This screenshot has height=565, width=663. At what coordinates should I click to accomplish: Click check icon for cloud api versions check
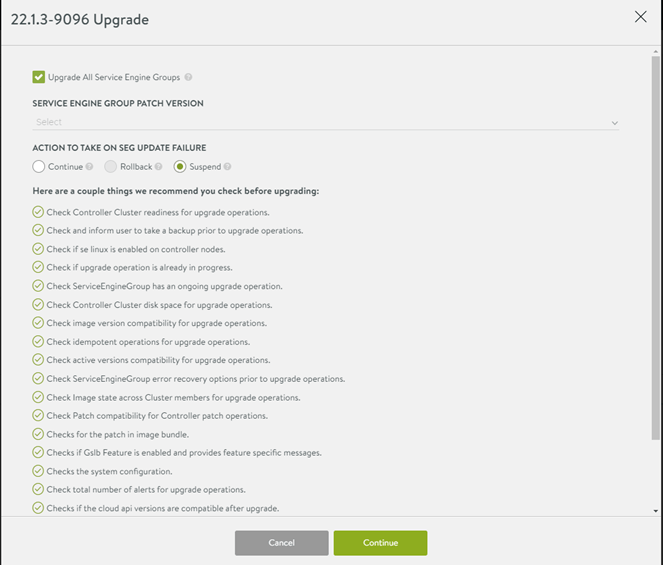pyautogui.click(x=38, y=508)
